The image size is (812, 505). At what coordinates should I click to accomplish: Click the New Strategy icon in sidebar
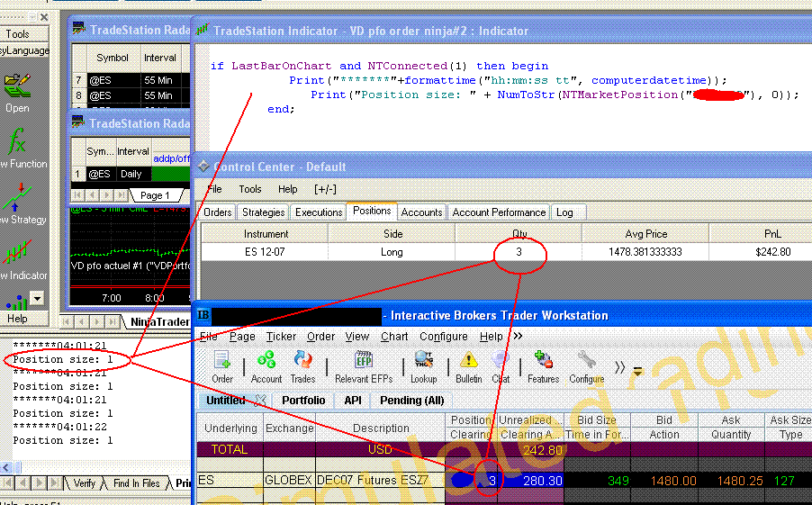tap(17, 196)
